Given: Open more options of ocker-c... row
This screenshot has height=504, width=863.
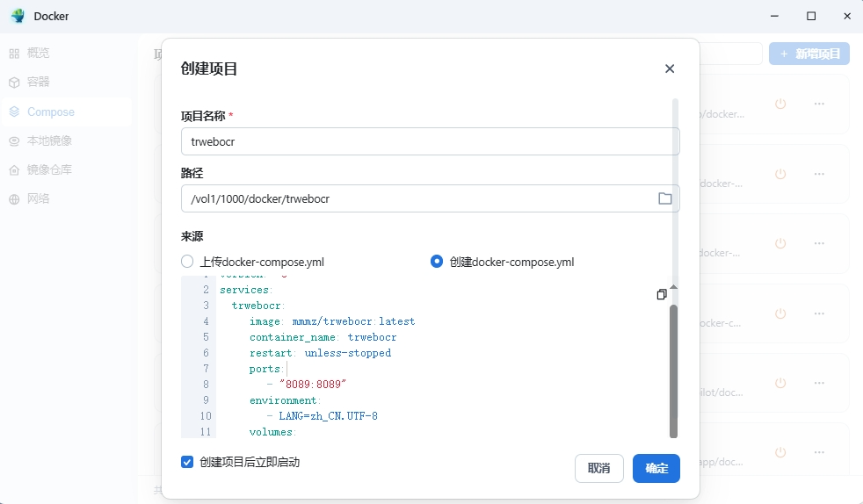Looking at the screenshot, I should pos(819,313).
